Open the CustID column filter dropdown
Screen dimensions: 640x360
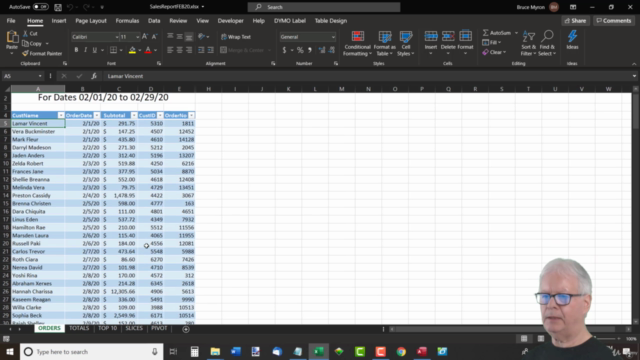[x=160, y=116]
